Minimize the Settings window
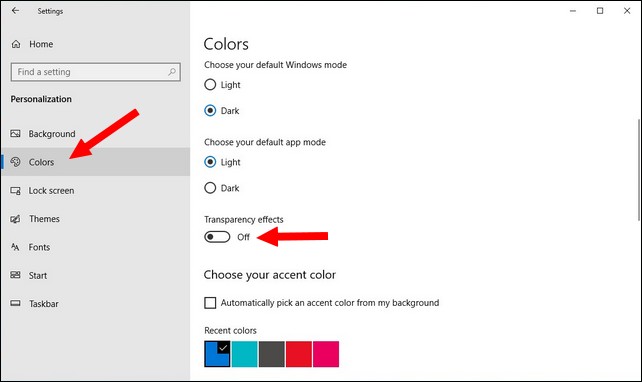 573,11
